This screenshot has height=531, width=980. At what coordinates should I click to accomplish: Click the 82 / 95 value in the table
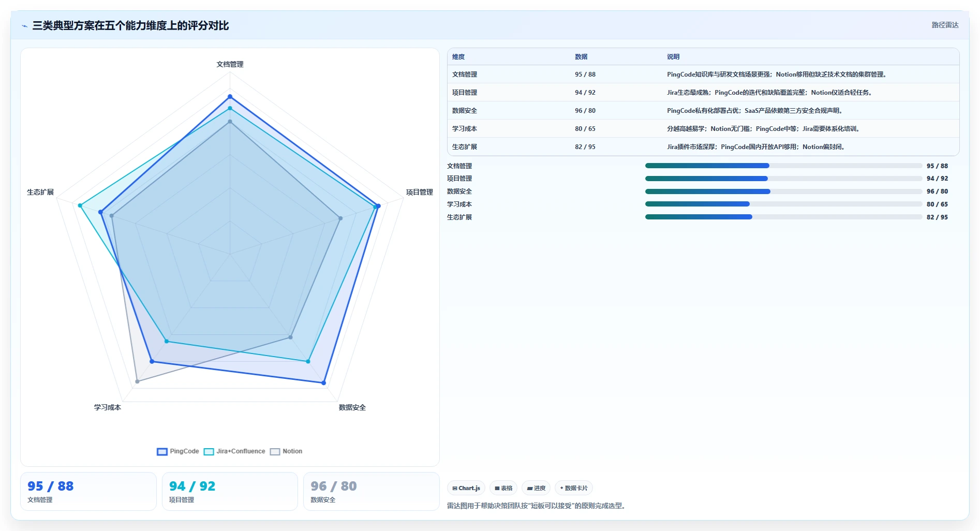pyautogui.click(x=585, y=147)
